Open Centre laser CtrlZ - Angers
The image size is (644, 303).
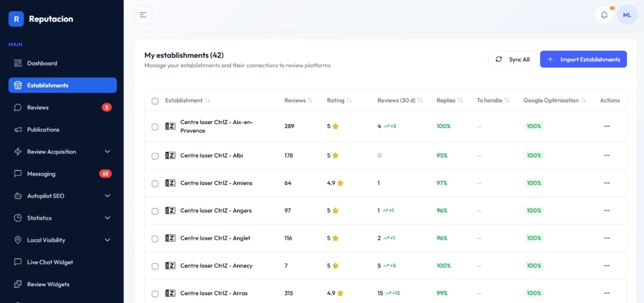coord(216,211)
